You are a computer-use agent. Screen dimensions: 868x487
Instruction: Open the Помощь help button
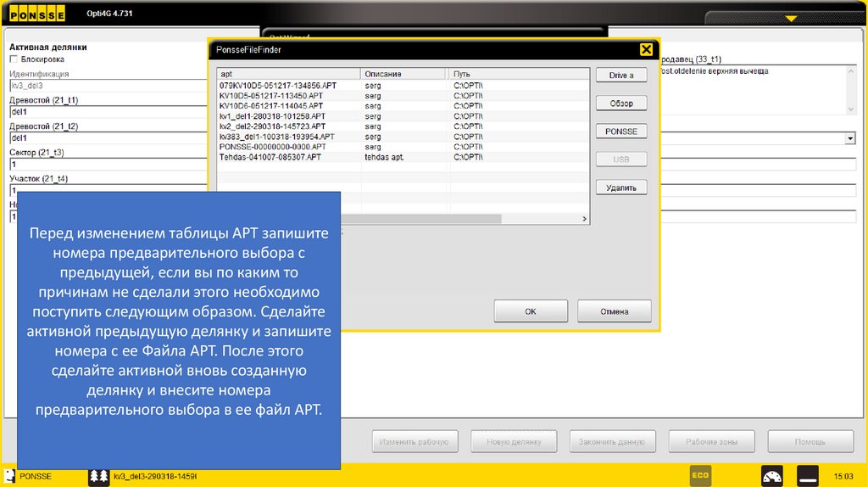(x=810, y=441)
